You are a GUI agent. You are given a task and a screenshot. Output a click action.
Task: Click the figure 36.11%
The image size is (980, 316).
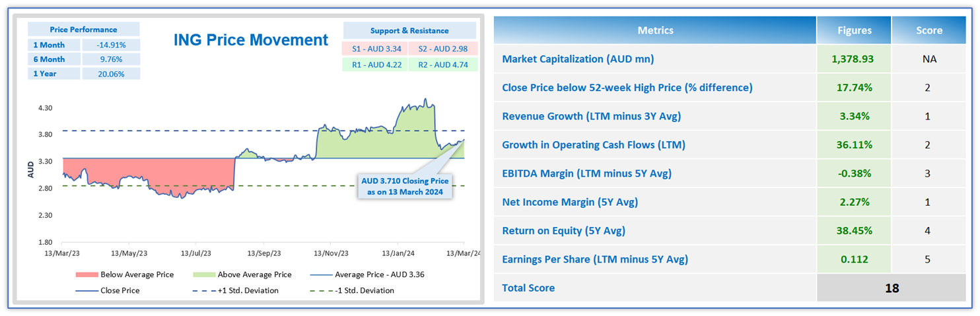coord(853,145)
